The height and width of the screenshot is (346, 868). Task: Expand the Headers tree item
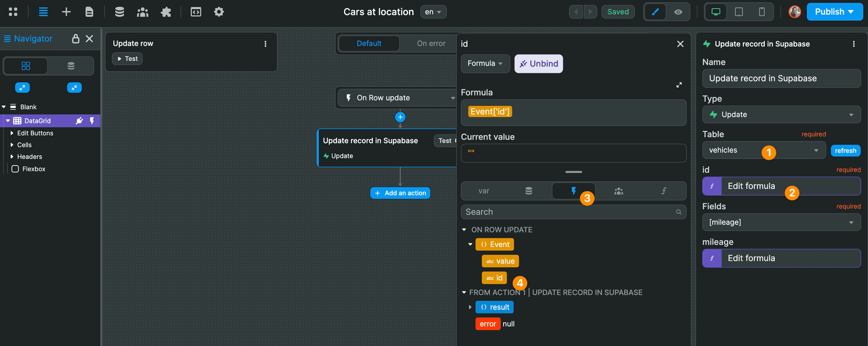(12, 157)
